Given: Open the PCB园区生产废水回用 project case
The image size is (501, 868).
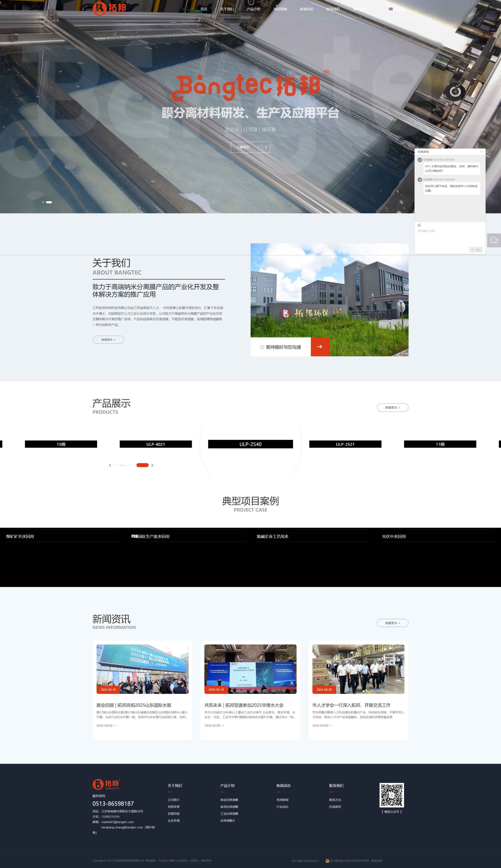Looking at the screenshot, I should tap(150, 536).
